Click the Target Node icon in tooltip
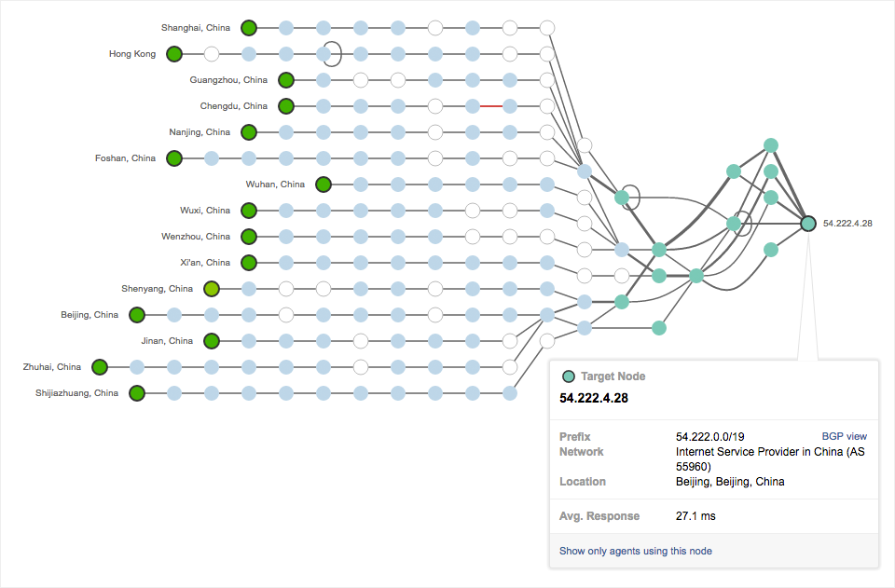This screenshot has height=588, width=895. click(x=568, y=376)
